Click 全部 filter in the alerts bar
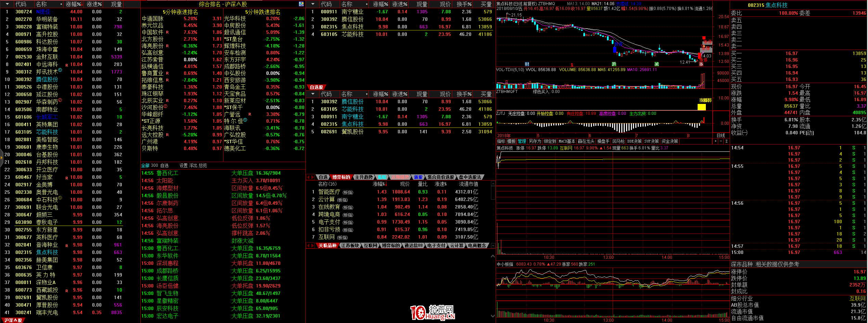Screen dimensions: 868x323 click(145, 165)
